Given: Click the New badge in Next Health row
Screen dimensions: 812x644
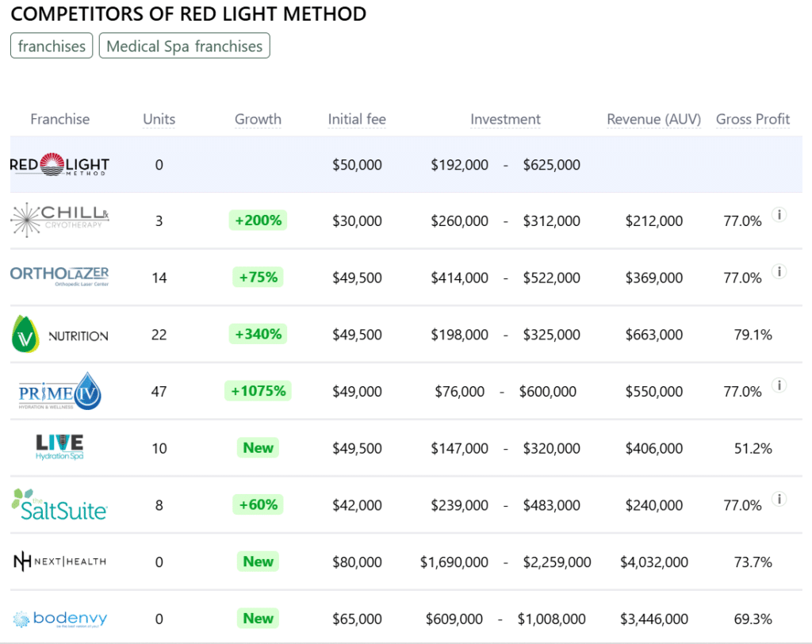Looking at the screenshot, I should 258,562.
